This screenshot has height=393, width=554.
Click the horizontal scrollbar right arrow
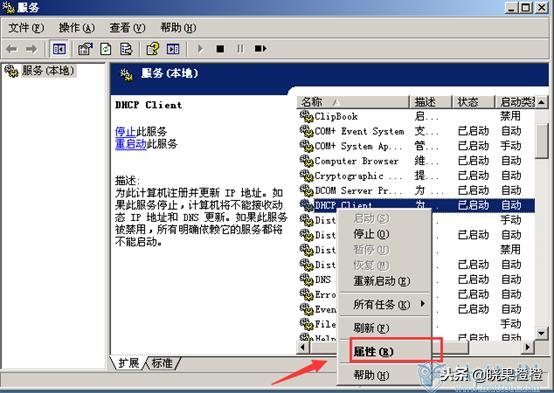pyautogui.click(x=528, y=347)
